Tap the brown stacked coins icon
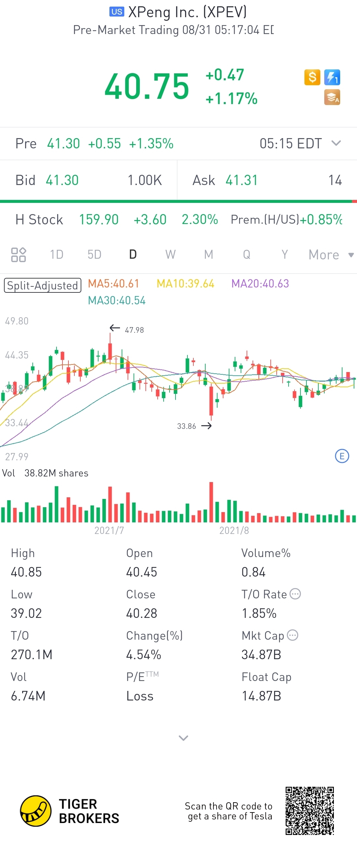The height and width of the screenshot is (868, 357). click(x=332, y=97)
